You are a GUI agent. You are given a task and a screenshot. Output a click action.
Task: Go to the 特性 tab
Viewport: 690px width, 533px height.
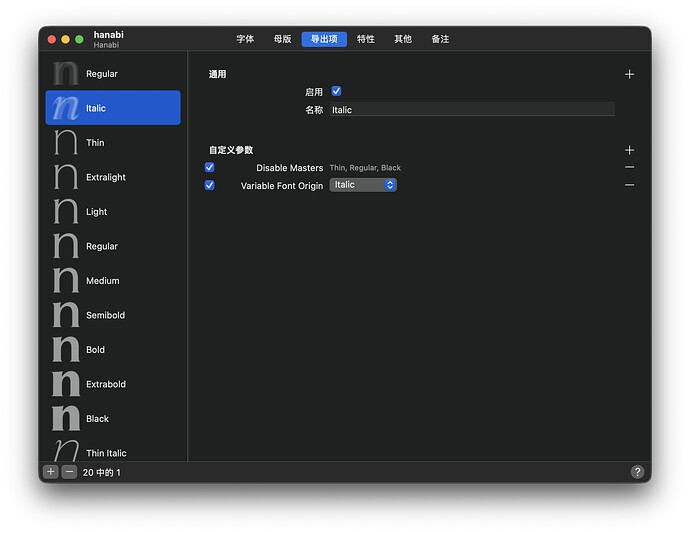pyautogui.click(x=366, y=39)
